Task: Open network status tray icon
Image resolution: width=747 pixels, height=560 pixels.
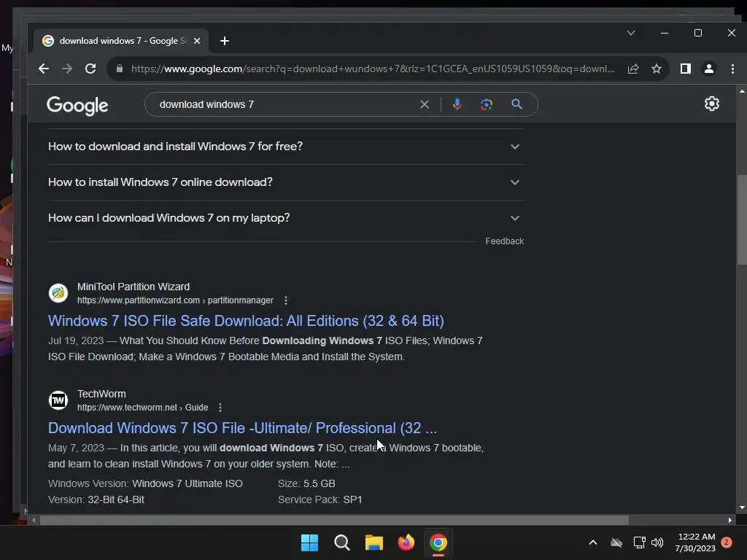Action: [639, 542]
